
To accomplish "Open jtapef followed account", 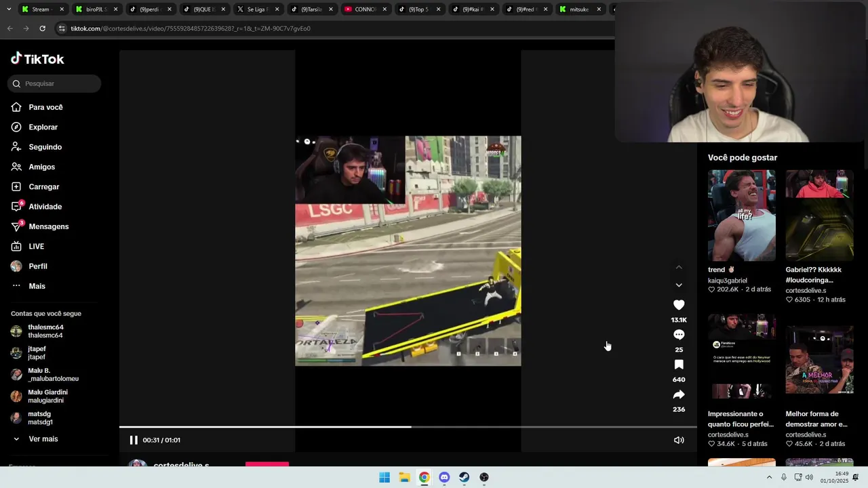I will [x=37, y=353].
